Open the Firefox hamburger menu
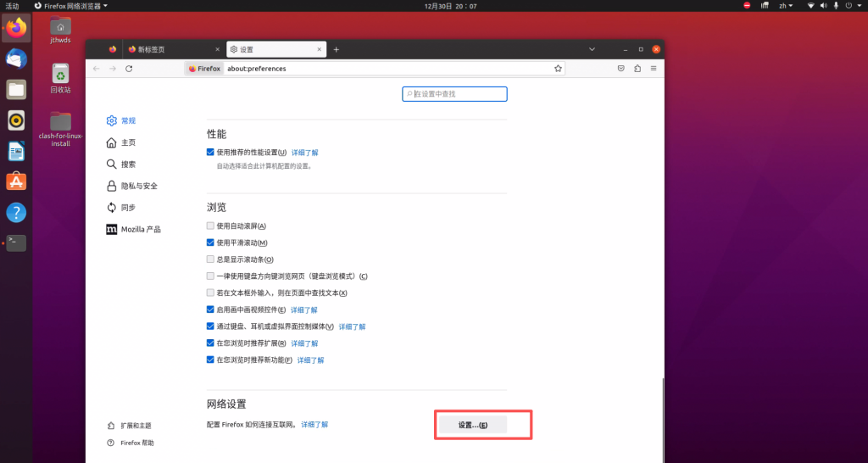 pos(654,69)
